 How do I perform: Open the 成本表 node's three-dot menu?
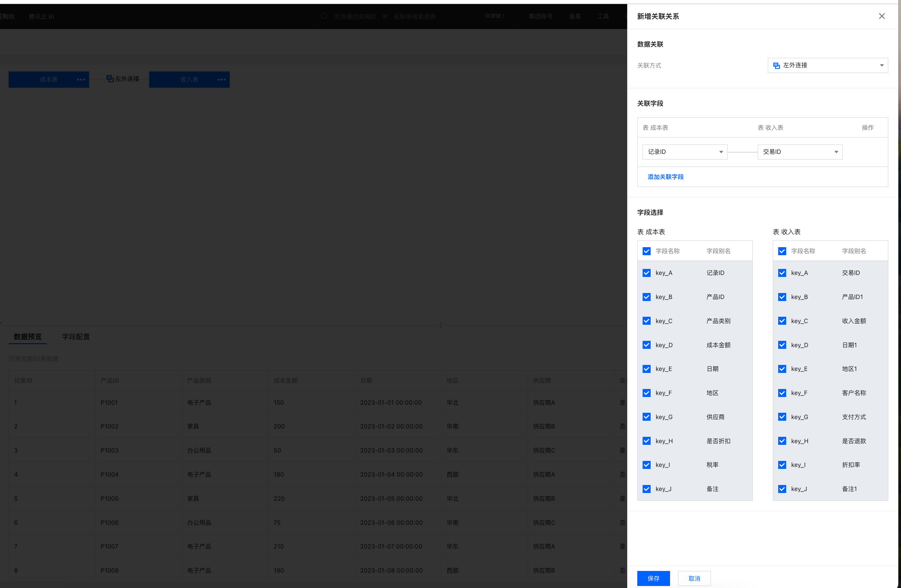81,80
